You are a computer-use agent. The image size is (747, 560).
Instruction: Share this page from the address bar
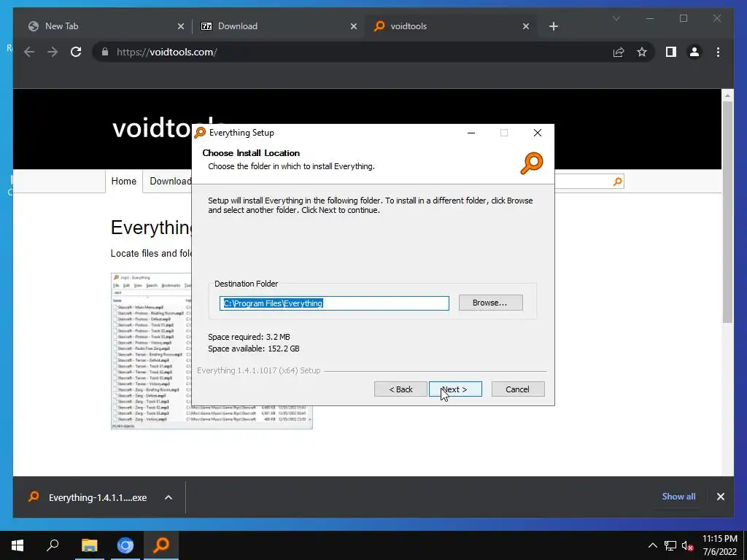(x=619, y=52)
